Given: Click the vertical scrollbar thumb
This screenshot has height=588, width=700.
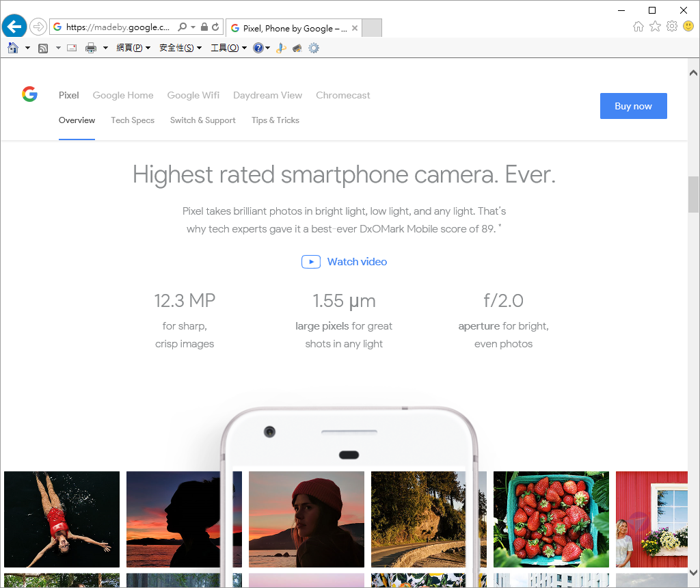Looking at the screenshot, I should click(x=693, y=194).
